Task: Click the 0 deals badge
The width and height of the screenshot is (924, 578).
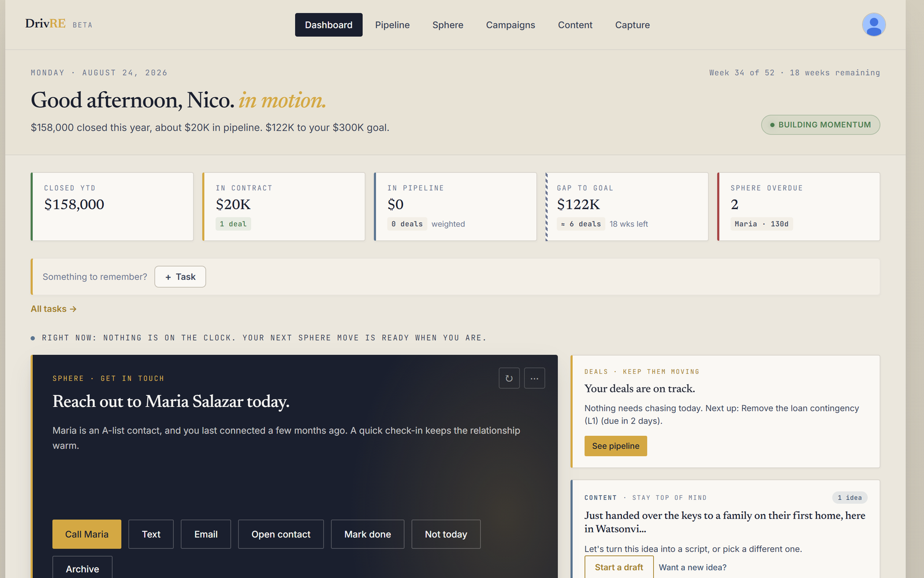Action: point(407,224)
